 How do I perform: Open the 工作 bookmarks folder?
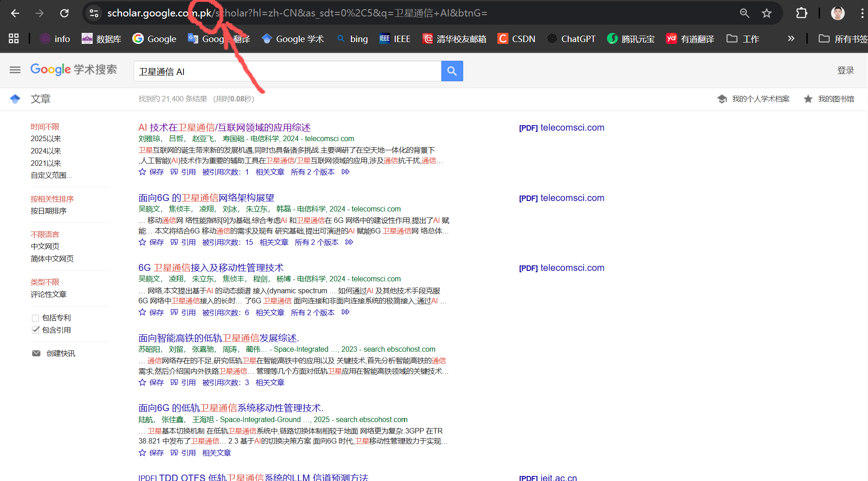743,39
